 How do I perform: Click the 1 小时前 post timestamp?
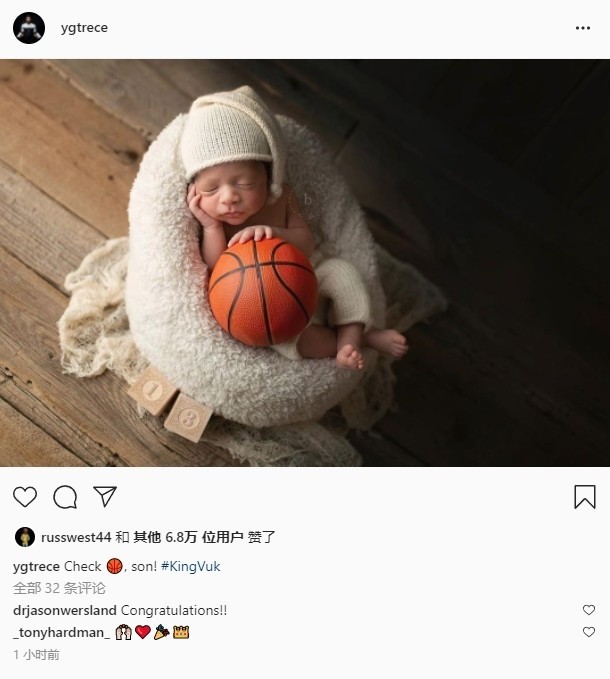coord(36,654)
